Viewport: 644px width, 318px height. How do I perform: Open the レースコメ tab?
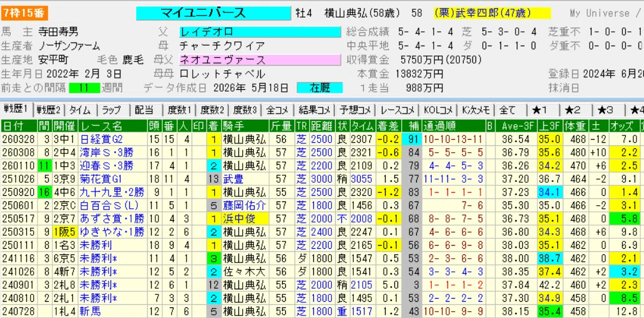(x=398, y=110)
